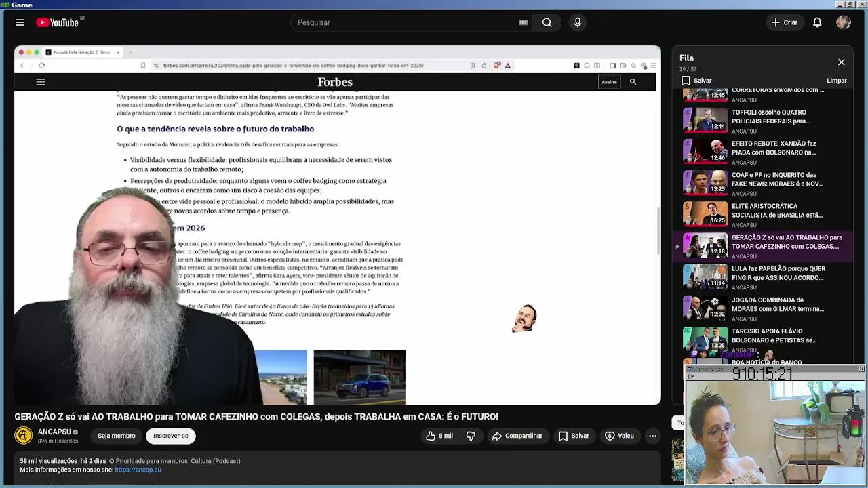Image resolution: width=868 pixels, height=488 pixels.
Task: Open the ANCAPSU channel avatar
Action: click(x=23, y=435)
